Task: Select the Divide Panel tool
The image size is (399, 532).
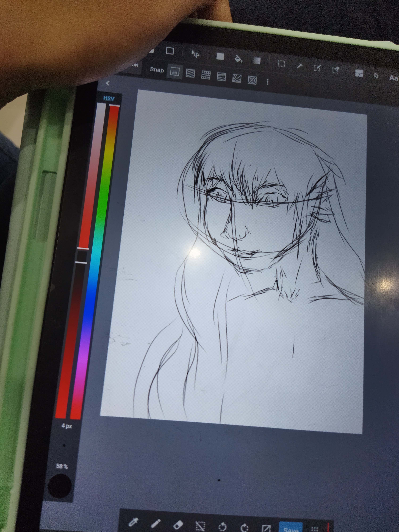Action: coord(359,73)
